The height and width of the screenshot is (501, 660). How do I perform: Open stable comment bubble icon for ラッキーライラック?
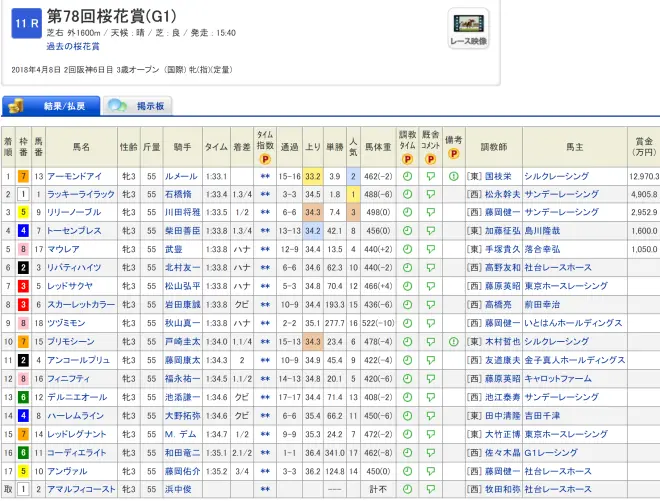point(431,195)
